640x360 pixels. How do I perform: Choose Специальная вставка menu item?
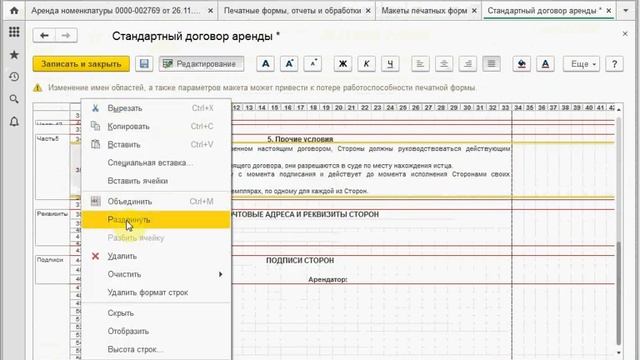pyautogui.click(x=156, y=163)
